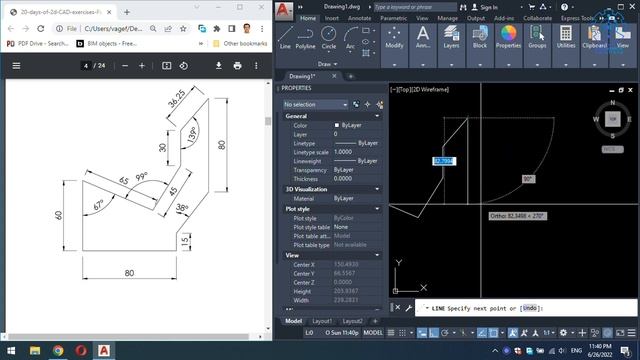The height and width of the screenshot is (360, 640).
Task: Switch to the Manage ribbon tab
Action: point(447,18)
